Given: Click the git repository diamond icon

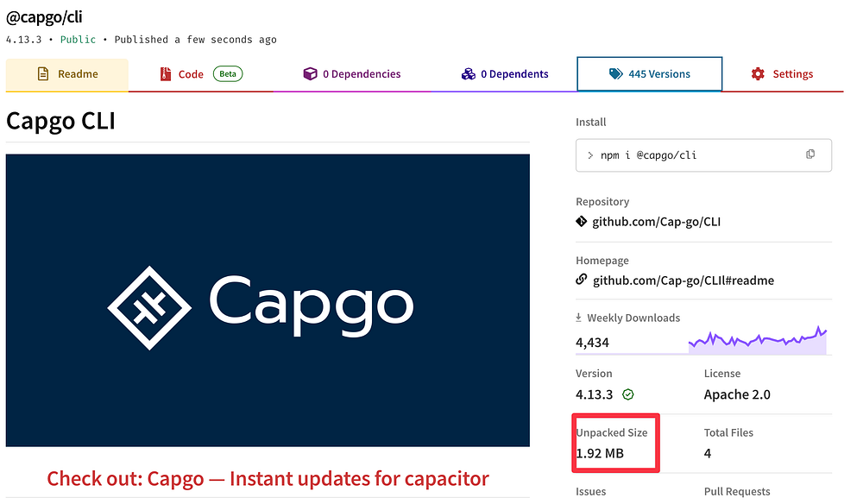Looking at the screenshot, I should coord(581,221).
